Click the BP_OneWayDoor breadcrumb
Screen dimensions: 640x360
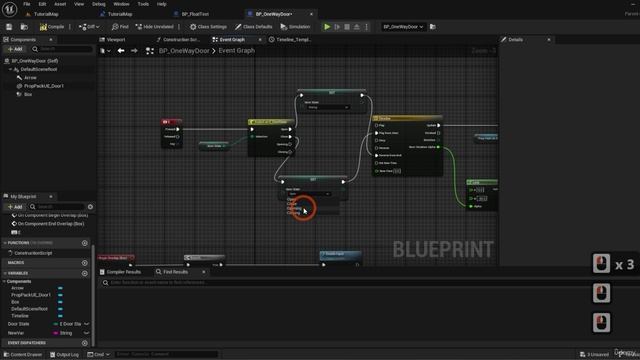coord(184,51)
